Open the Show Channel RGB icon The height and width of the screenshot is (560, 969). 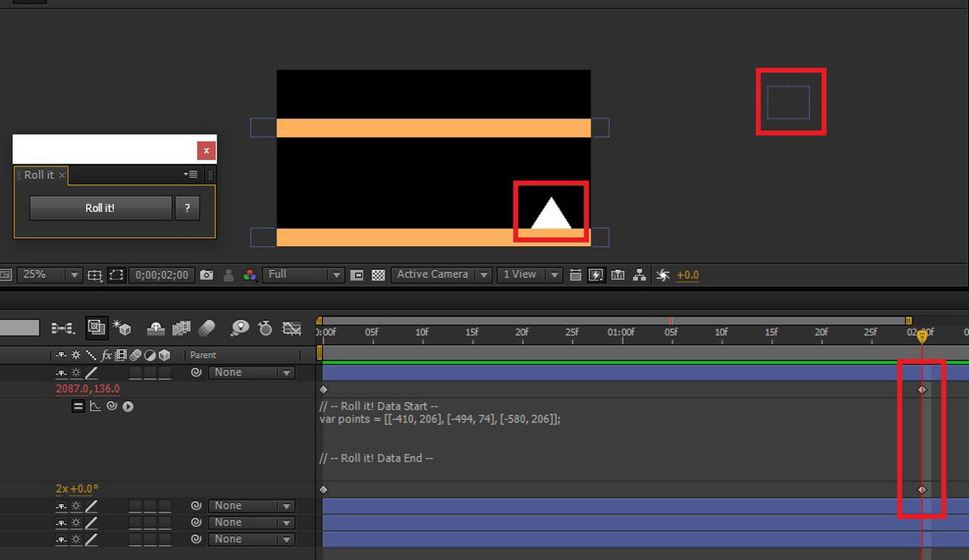(250, 275)
